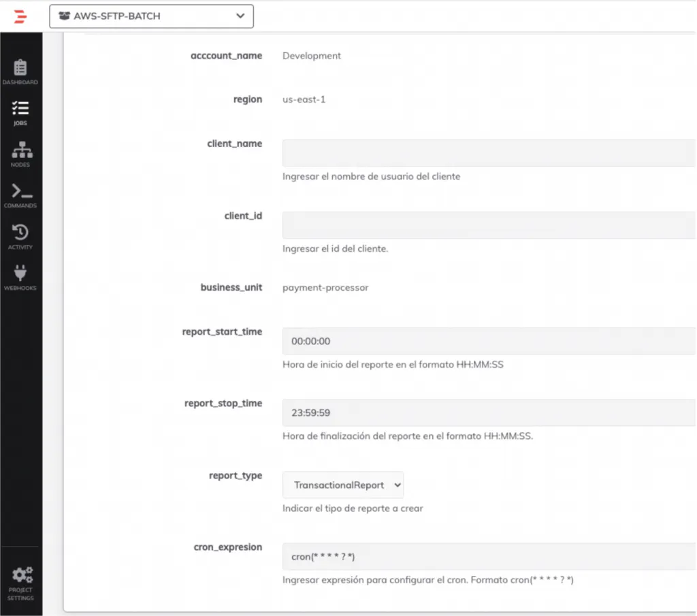
Task: Click the Project Settings label
Action: pos(20,594)
